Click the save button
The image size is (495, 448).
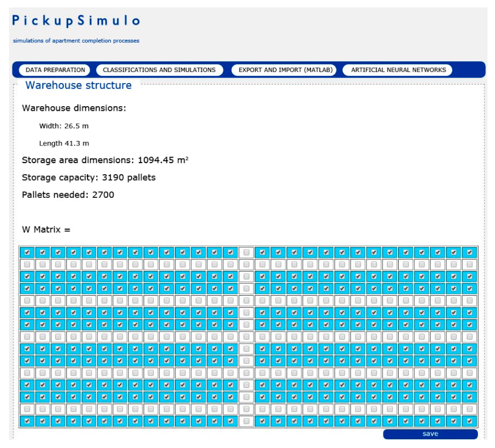pyautogui.click(x=430, y=434)
